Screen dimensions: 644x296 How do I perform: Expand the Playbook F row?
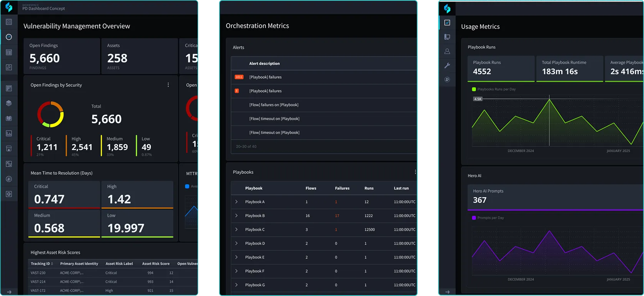tap(236, 271)
